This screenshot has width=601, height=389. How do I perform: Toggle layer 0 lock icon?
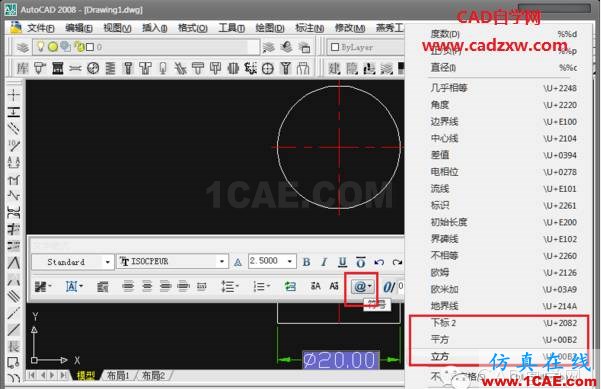79,47
